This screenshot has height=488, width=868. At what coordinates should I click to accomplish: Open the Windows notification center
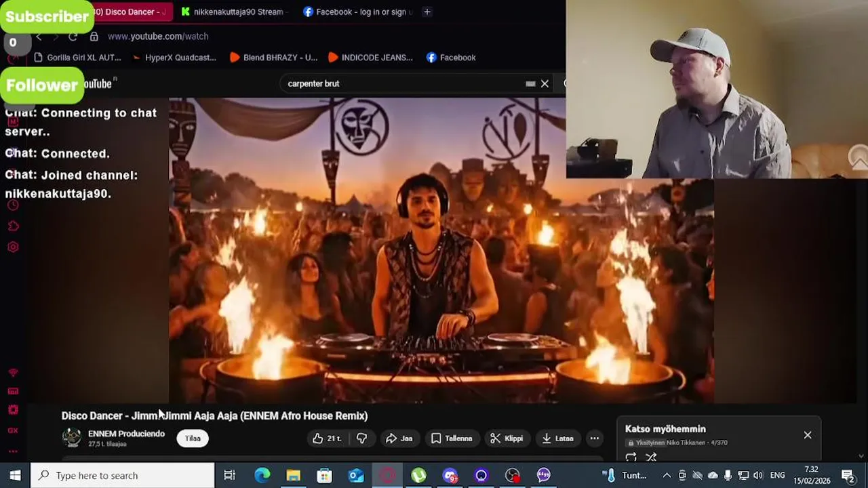coord(848,475)
